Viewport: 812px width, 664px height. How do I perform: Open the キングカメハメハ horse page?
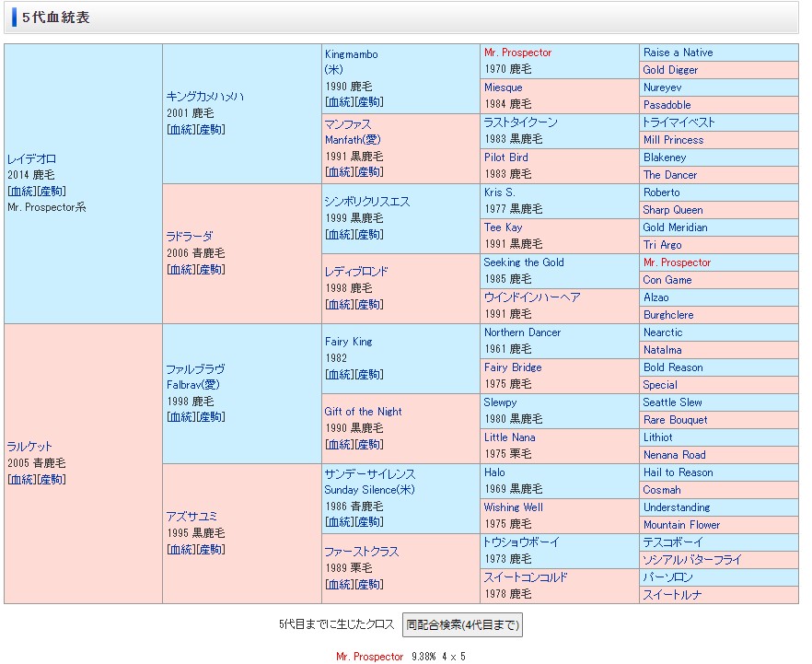tap(204, 96)
